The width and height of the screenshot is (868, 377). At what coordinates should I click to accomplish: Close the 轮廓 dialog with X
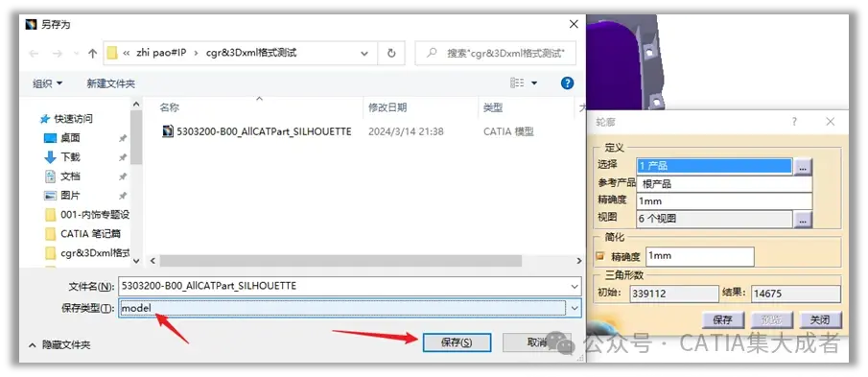click(830, 123)
